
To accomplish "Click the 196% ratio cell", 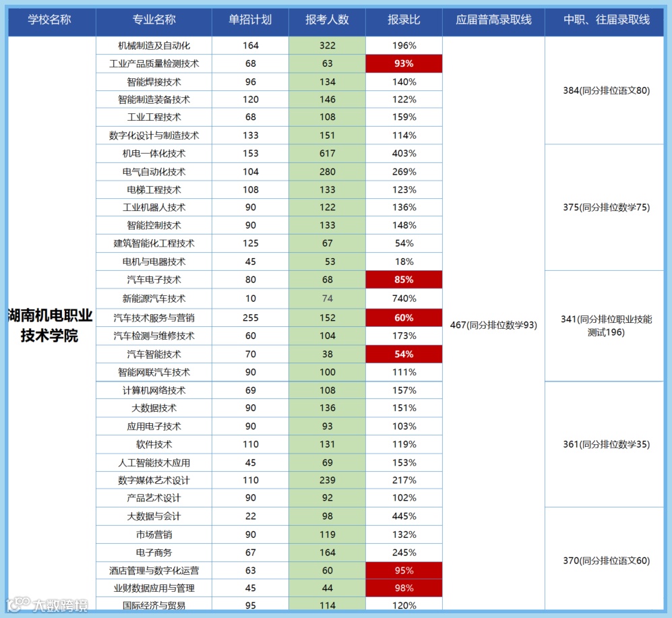I will click(404, 45).
